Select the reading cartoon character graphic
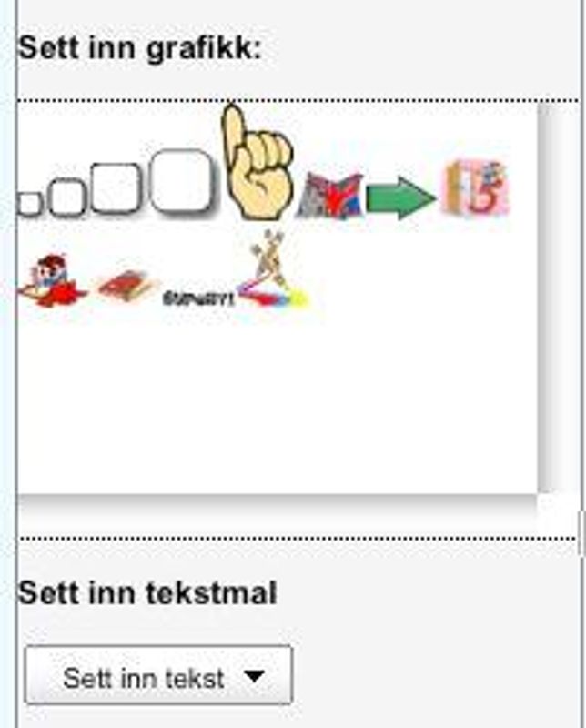Image resolution: width=586 pixels, height=728 pixels. 52,280
